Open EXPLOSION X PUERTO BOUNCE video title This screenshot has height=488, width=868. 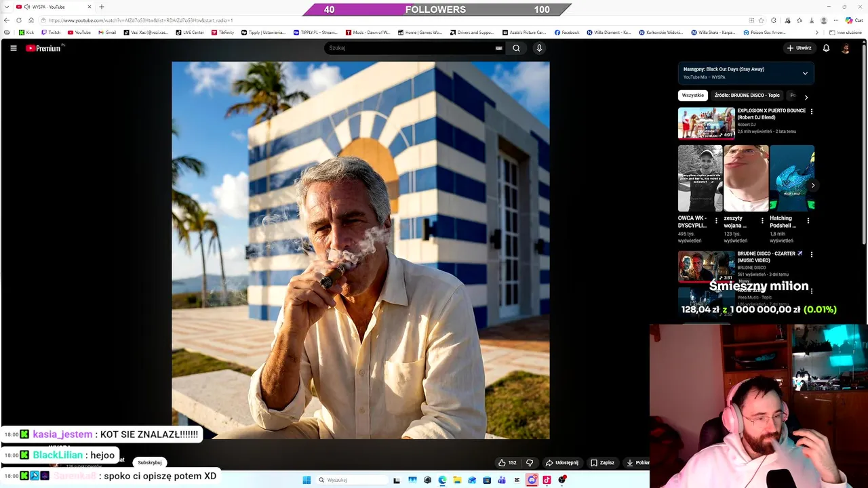point(772,114)
